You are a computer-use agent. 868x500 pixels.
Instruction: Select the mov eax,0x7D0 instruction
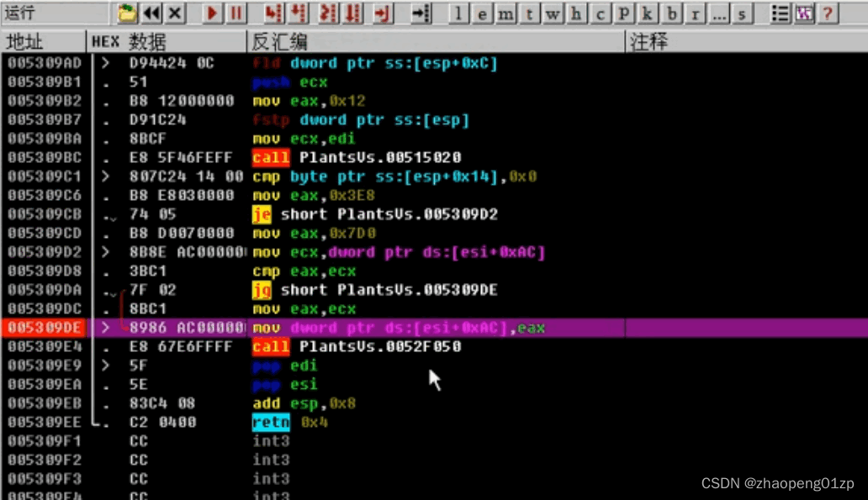pyautogui.click(x=314, y=233)
